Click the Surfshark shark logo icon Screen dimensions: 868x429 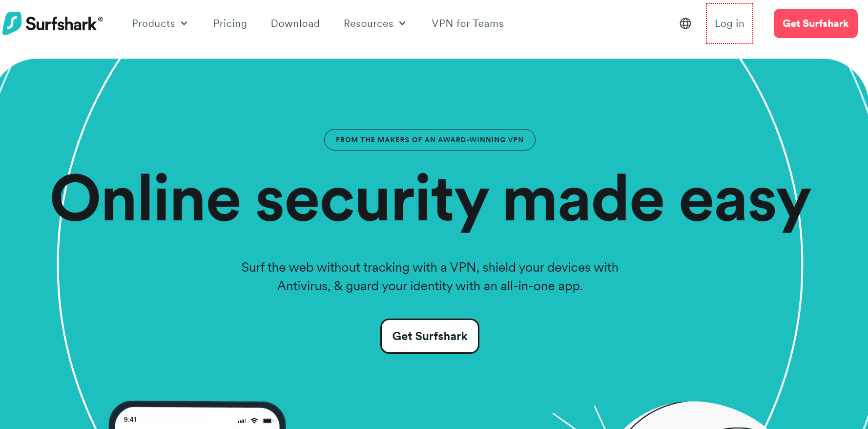point(12,23)
